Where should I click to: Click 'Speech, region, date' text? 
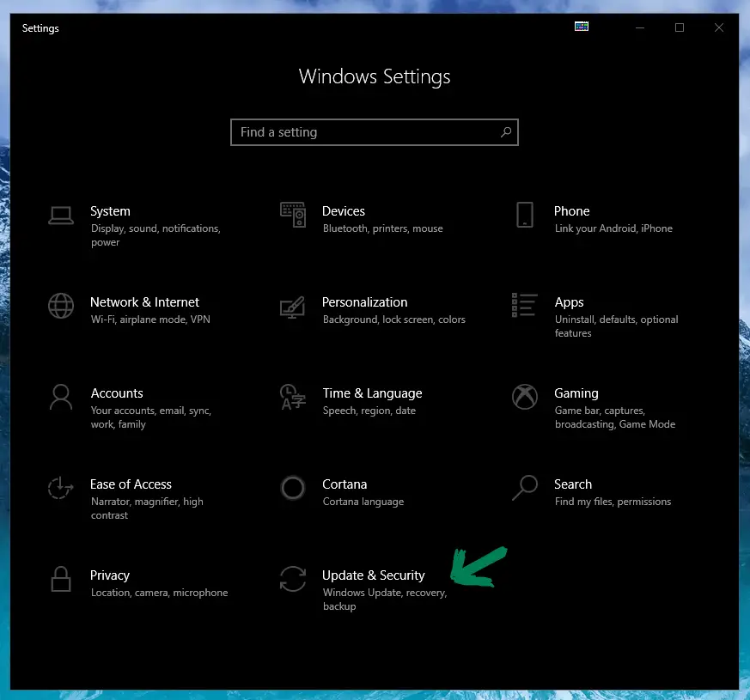[369, 411]
